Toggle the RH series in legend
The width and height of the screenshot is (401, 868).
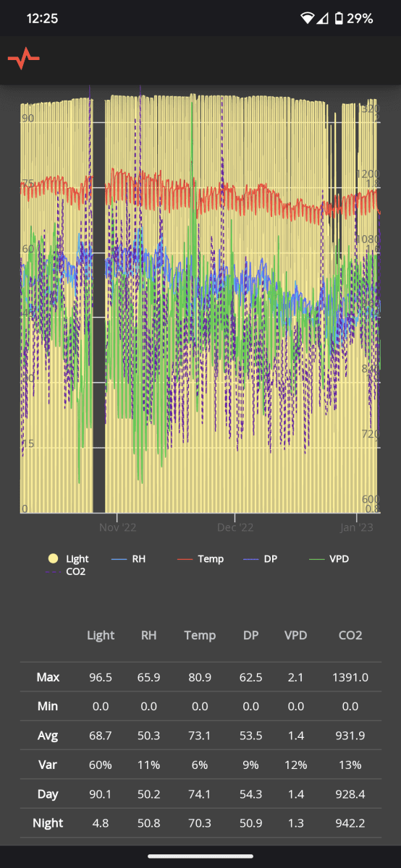[x=129, y=558]
